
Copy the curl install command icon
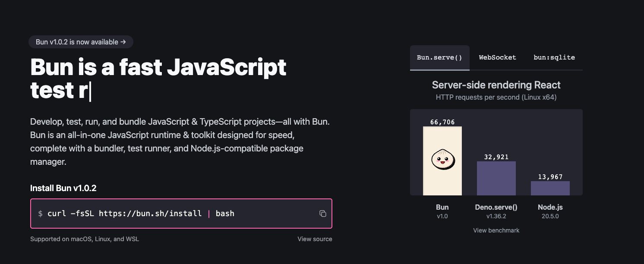[322, 214]
